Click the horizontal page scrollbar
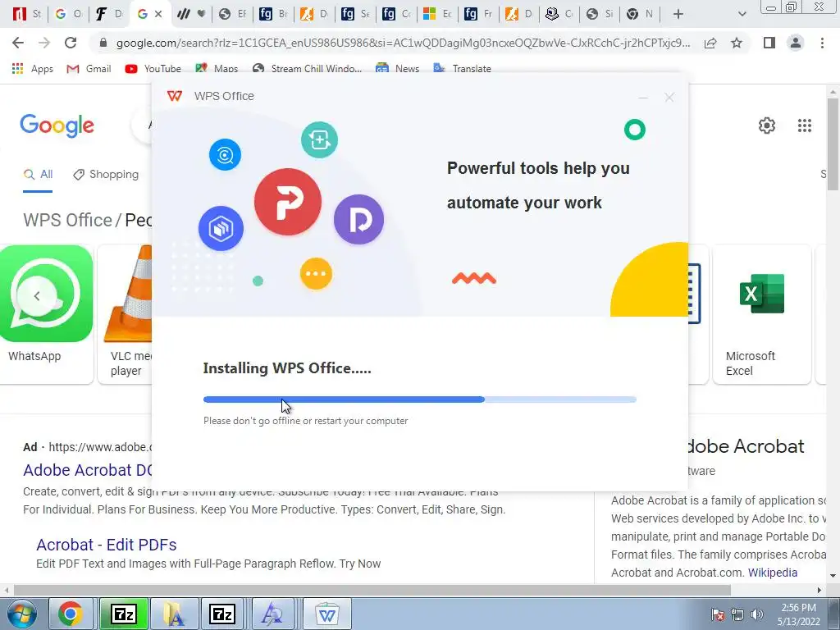This screenshot has width=840, height=630. point(372,590)
